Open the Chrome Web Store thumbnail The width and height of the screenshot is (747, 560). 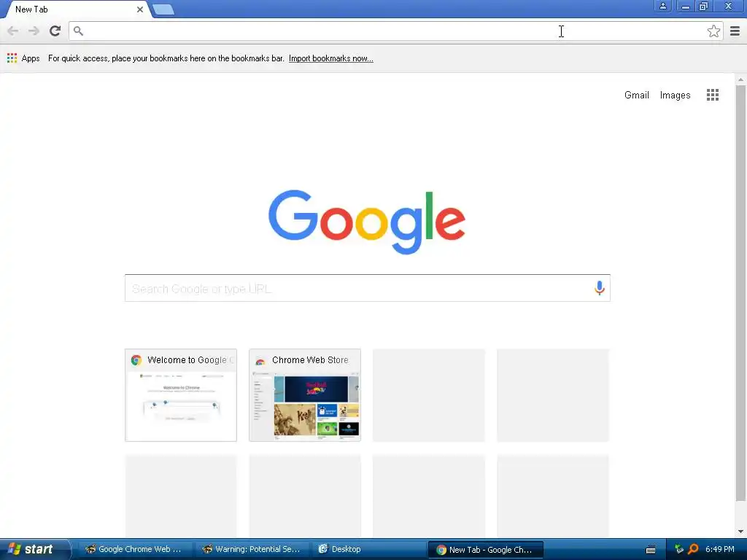pos(305,395)
